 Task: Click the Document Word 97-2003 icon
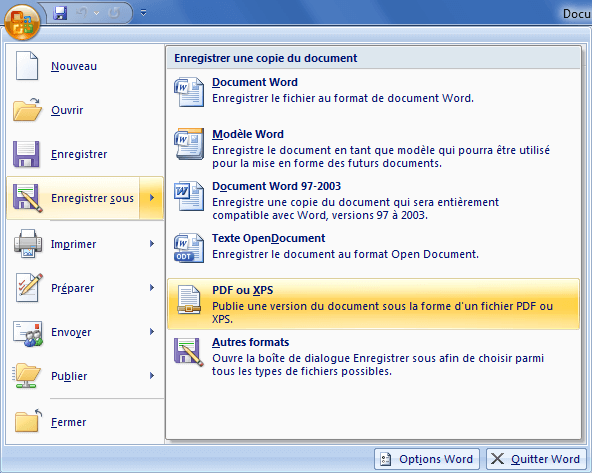[x=189, y=196]
